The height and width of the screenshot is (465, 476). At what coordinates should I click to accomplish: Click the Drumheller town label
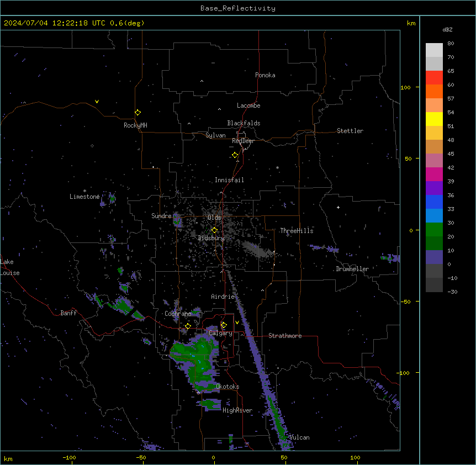(x=352, y=269)
